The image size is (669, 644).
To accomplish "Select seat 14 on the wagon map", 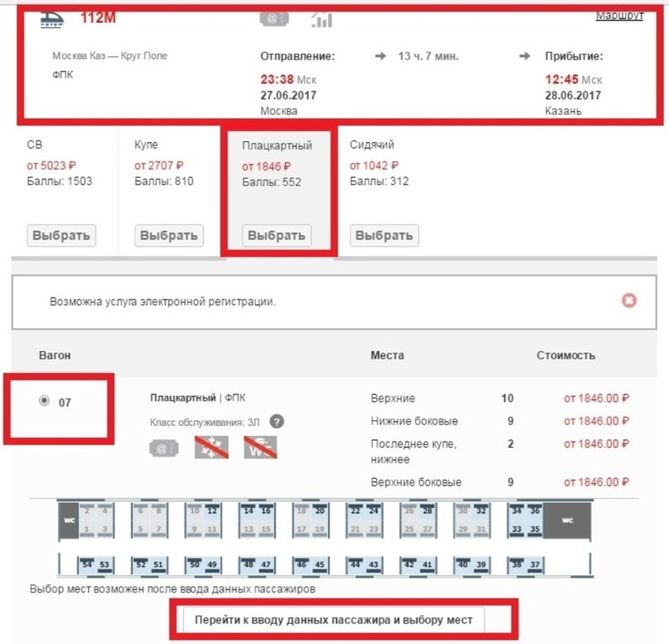I will click(x=248, y=511).
